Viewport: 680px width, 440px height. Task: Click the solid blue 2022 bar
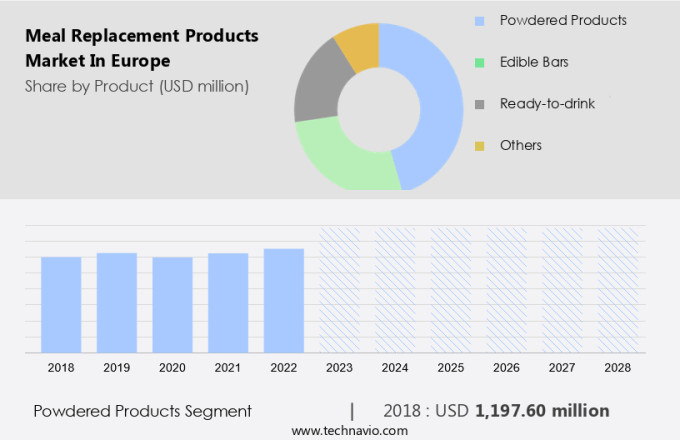pos(284,300)
